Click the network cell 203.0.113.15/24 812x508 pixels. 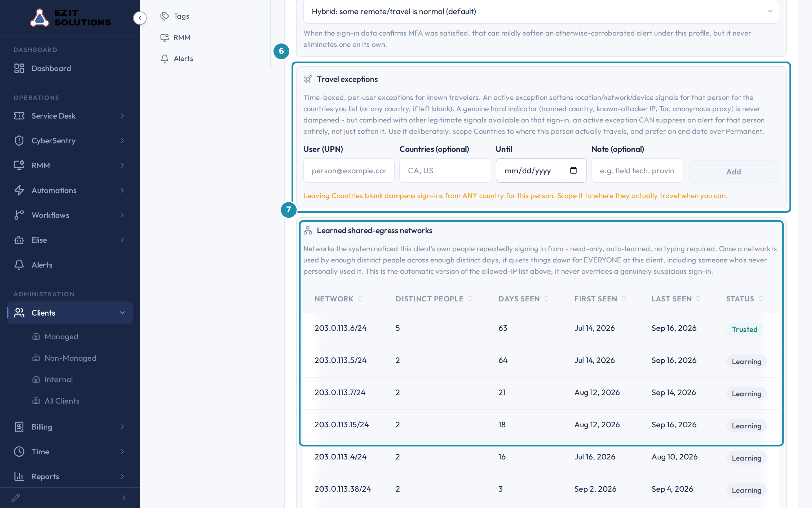pyautogui.click(x=341, y=425)
